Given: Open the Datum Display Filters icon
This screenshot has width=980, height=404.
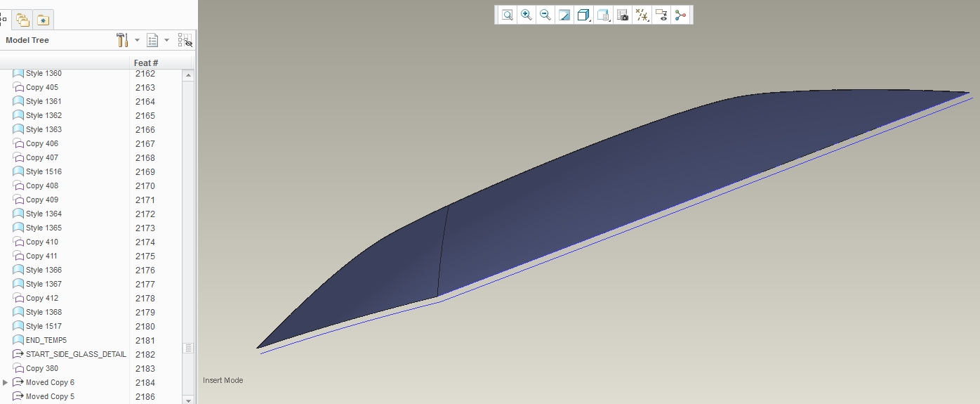Looking at the screenshot, I should click(x=642, y=15).
